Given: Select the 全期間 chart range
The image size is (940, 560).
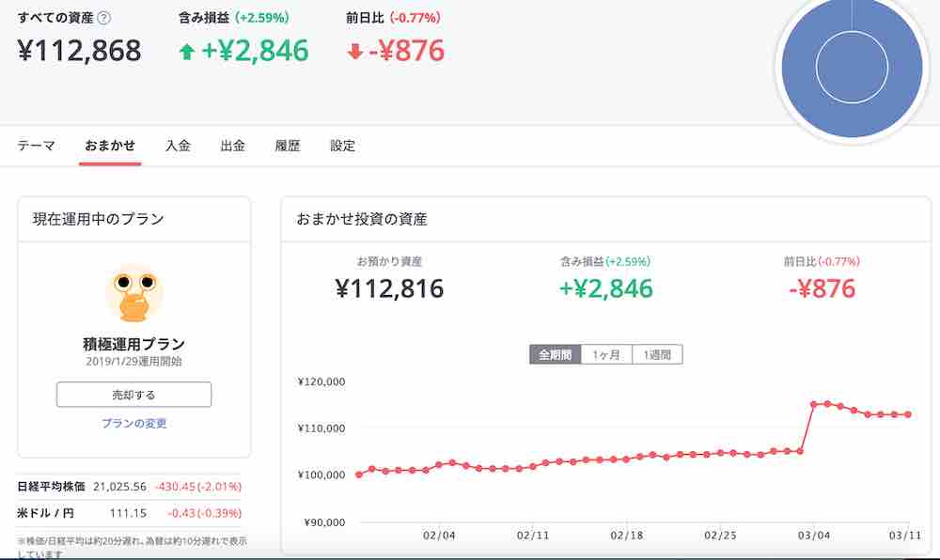Looking at the screenshot, I should [x=556, y=354].
